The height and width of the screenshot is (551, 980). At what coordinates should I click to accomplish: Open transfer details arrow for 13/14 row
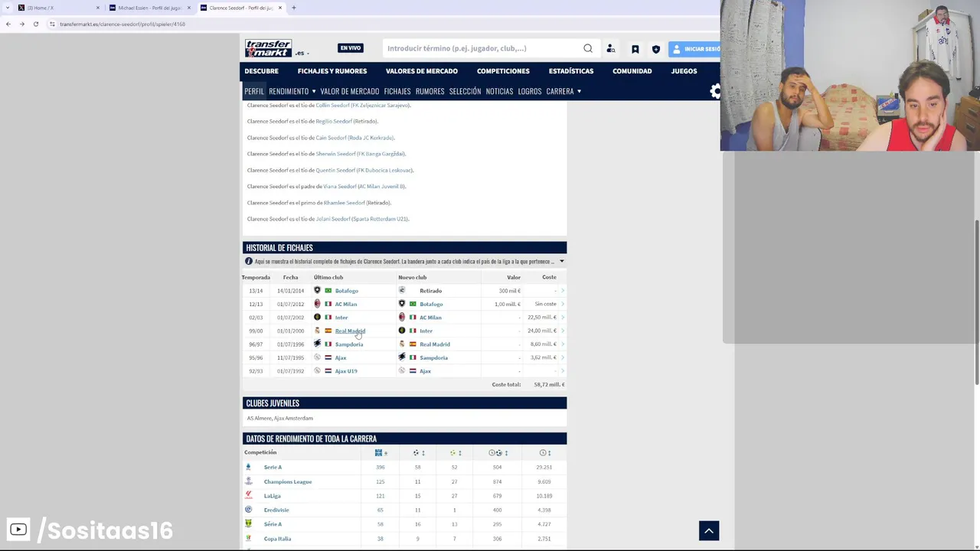tap(563, 291)
